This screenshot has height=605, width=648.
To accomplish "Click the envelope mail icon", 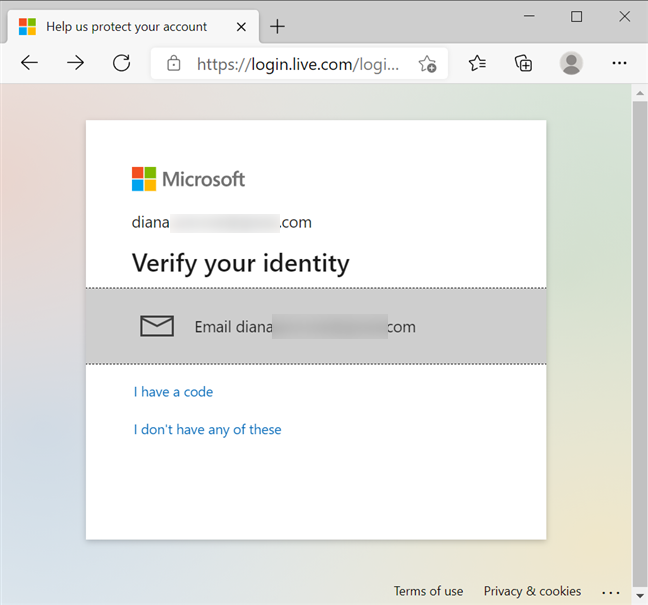I will coord(157,326).
